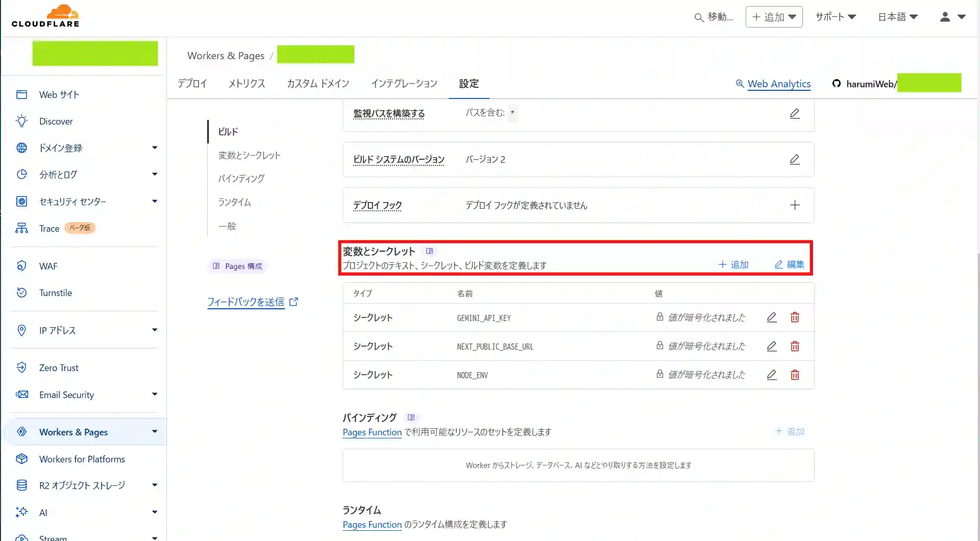Select the 設定 tab
The image size is (980, 541).
coord(469,84)
